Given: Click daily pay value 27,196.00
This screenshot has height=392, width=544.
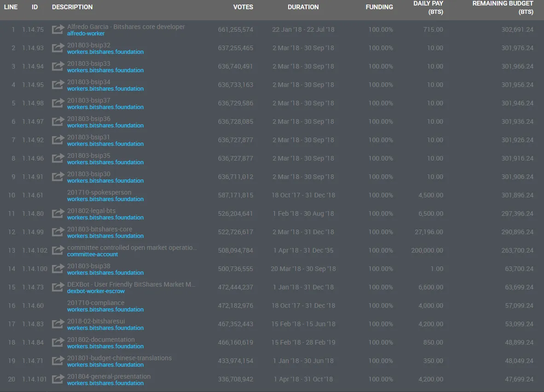Looking at the screenshot, I should (429, 232).
